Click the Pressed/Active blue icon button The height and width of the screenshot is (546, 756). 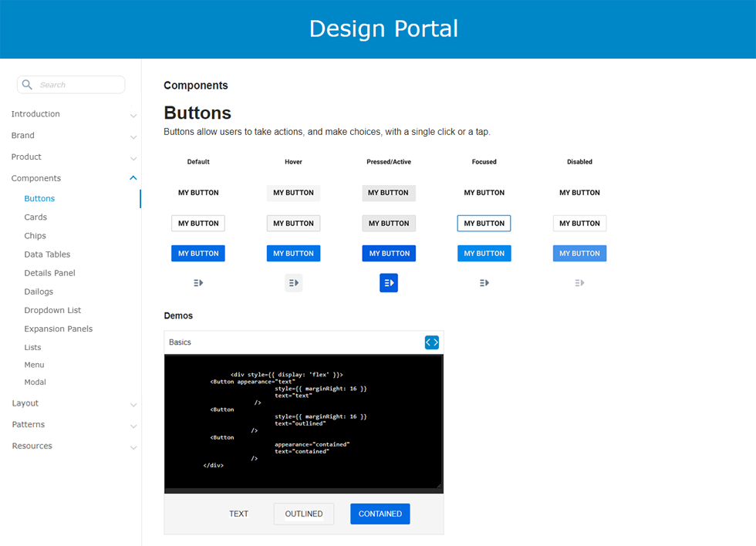coord(389,283)
